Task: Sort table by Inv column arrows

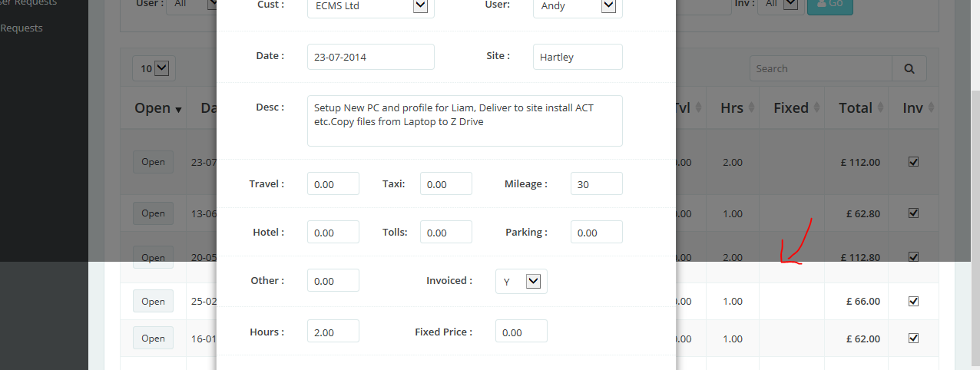Action: click(x=931, y=108)
